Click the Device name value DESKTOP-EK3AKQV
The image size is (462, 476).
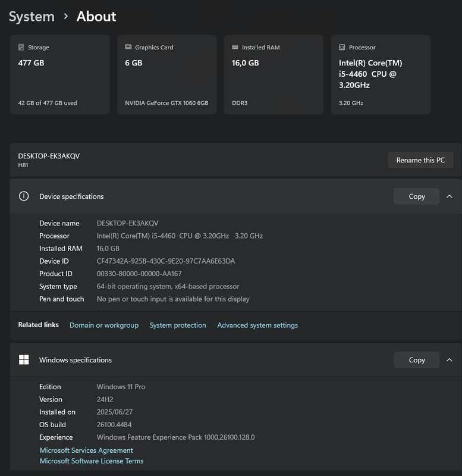127,223
